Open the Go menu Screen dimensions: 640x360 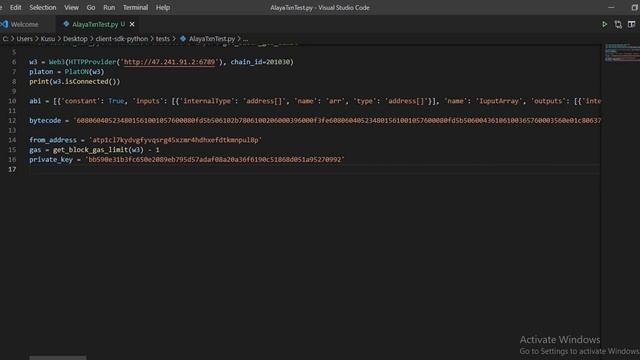click(x=91, y=7)
